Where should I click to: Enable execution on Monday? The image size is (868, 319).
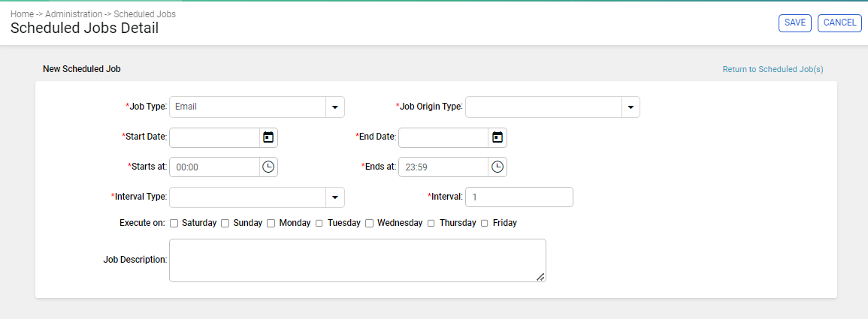pos(271,224)
